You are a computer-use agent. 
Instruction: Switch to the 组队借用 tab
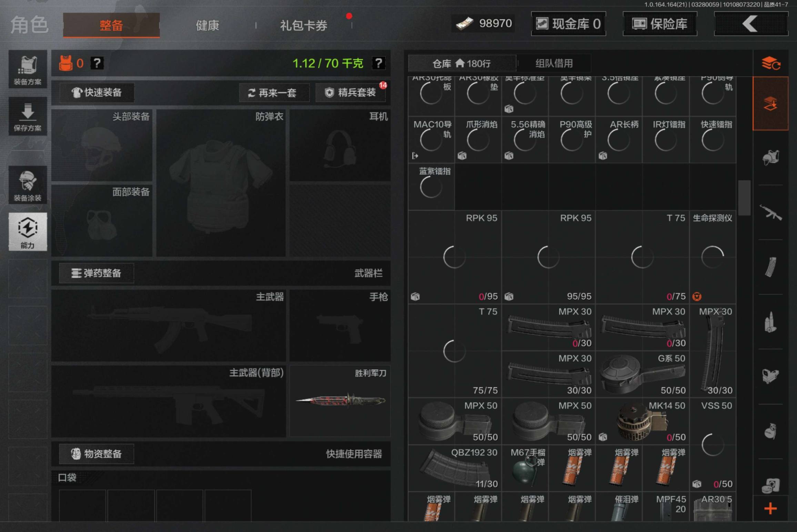pos(554,63)
